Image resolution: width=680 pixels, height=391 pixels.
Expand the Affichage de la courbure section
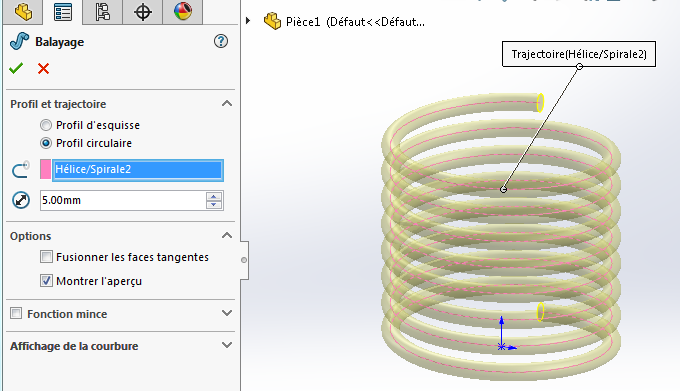(x=227, y=345)
